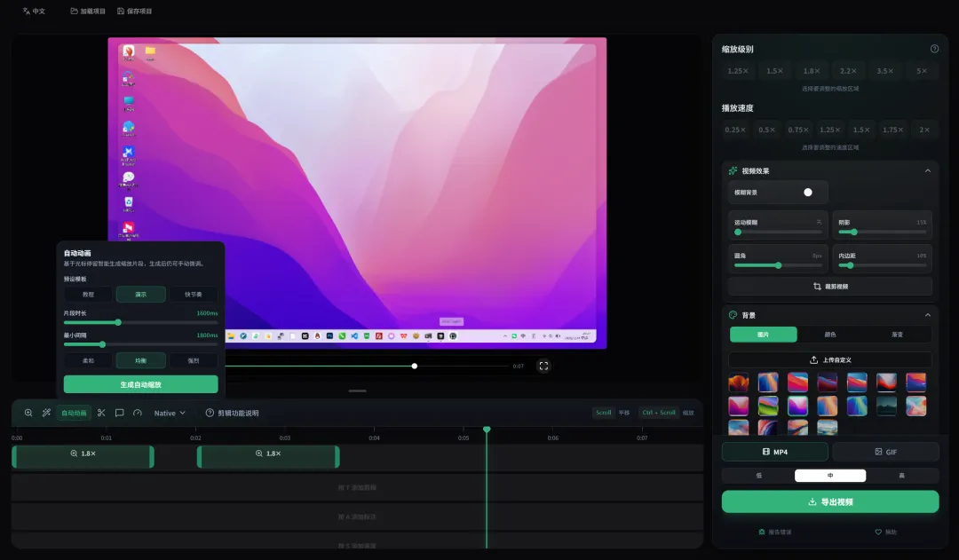The image size is (959, 560).
Task: Set zoom level to 2.2×
Action: [848, 71]
